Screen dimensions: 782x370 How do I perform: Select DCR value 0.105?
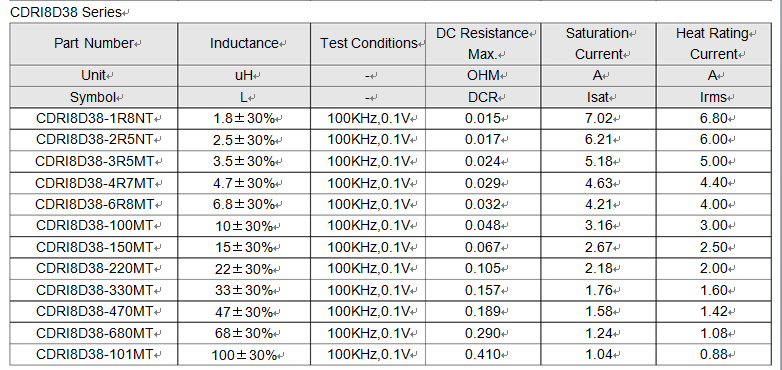(x=483, y=268)
